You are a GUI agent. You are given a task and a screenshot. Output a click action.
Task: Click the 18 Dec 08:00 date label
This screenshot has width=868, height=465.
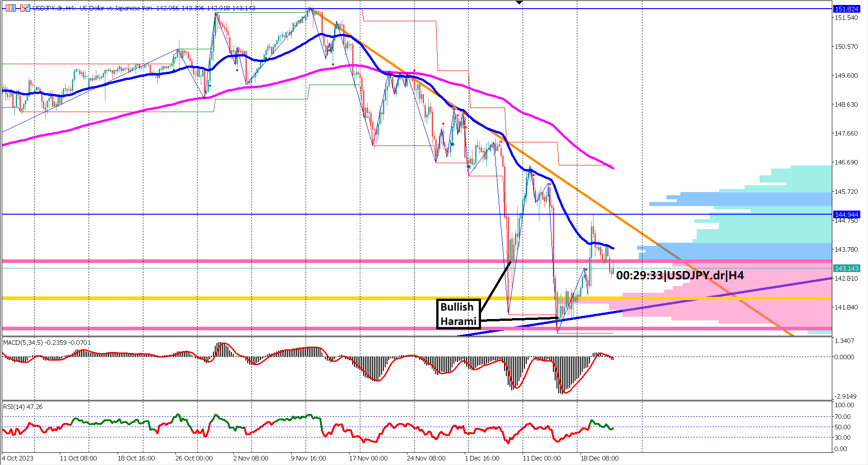600,458
